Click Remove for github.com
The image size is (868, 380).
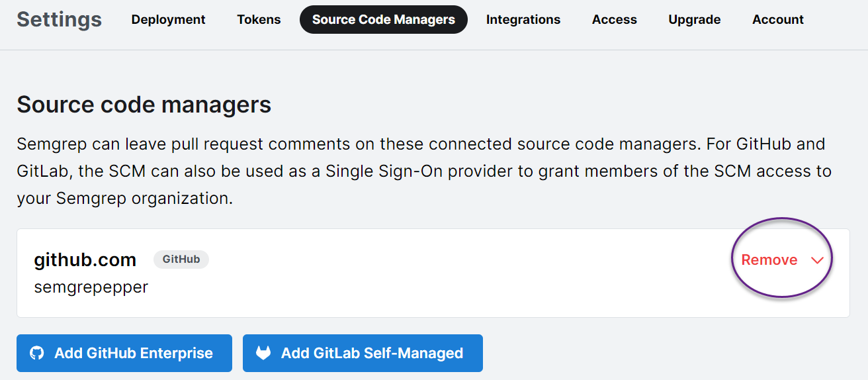pos(769,260)
